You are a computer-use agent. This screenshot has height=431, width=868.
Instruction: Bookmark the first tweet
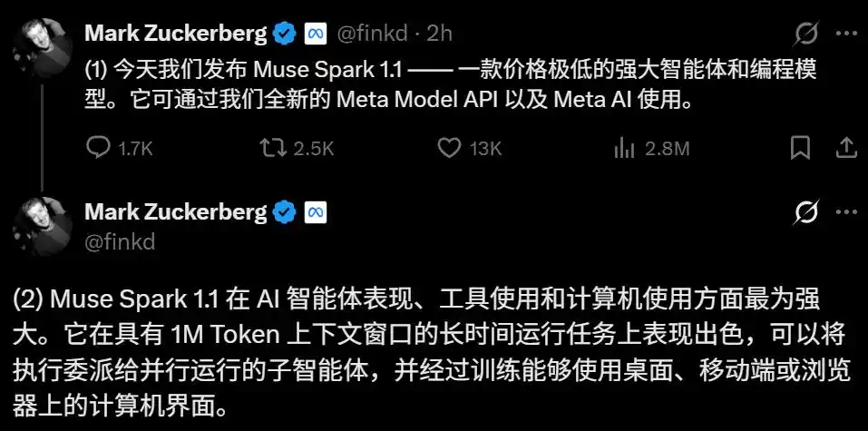[801, 148]
